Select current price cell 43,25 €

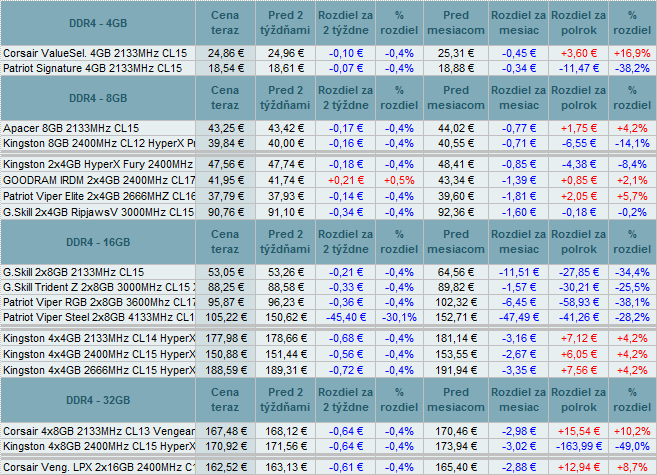click(x=225, y=128)
